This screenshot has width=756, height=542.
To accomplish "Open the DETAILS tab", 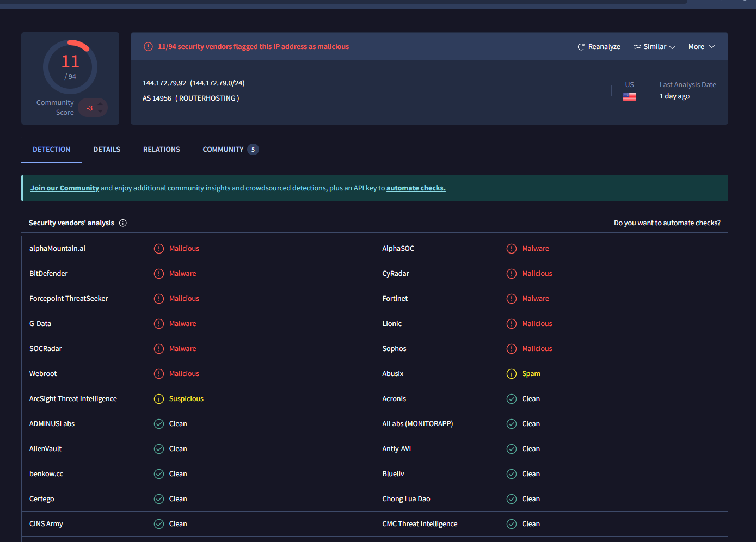I will 107,150.
